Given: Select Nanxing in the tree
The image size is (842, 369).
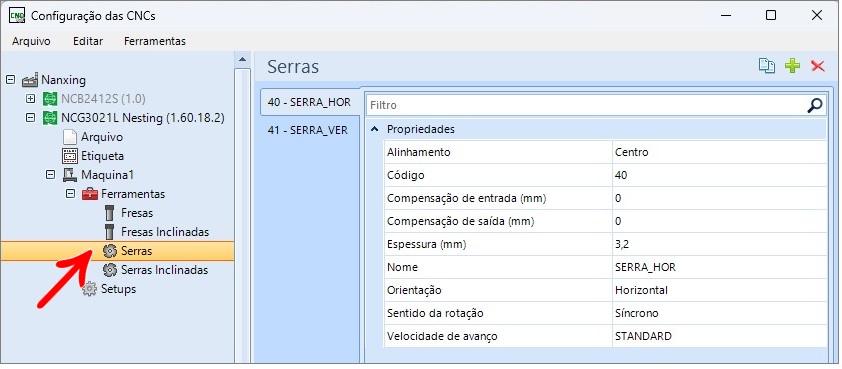Looking at the screenshot, I should click(x=63, y=80).
